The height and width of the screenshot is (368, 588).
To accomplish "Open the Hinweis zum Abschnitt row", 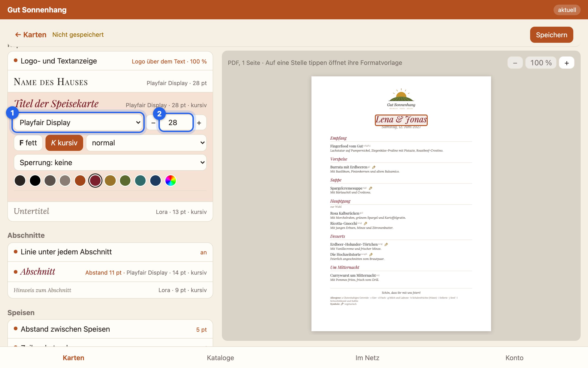I will coord(110,290).
